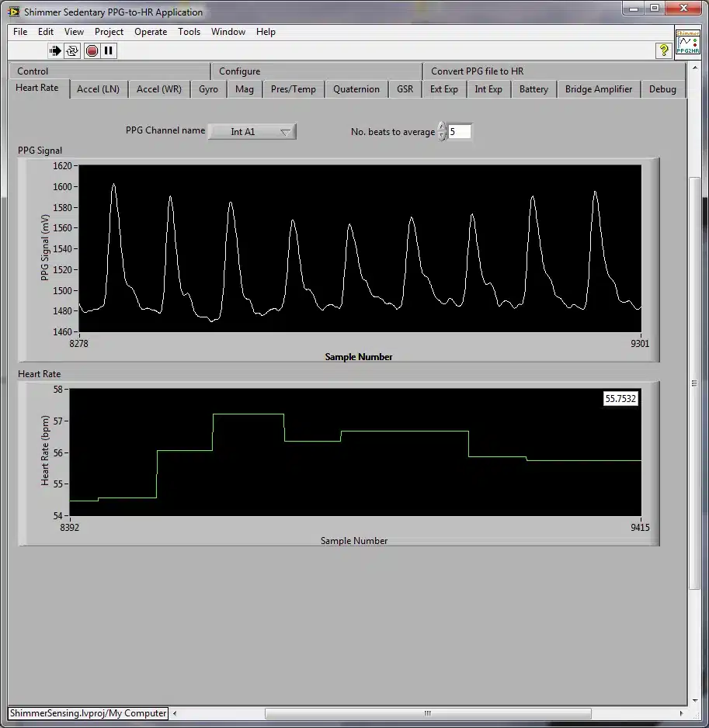
Task: Open the Project menu
Action: point(109,32)
